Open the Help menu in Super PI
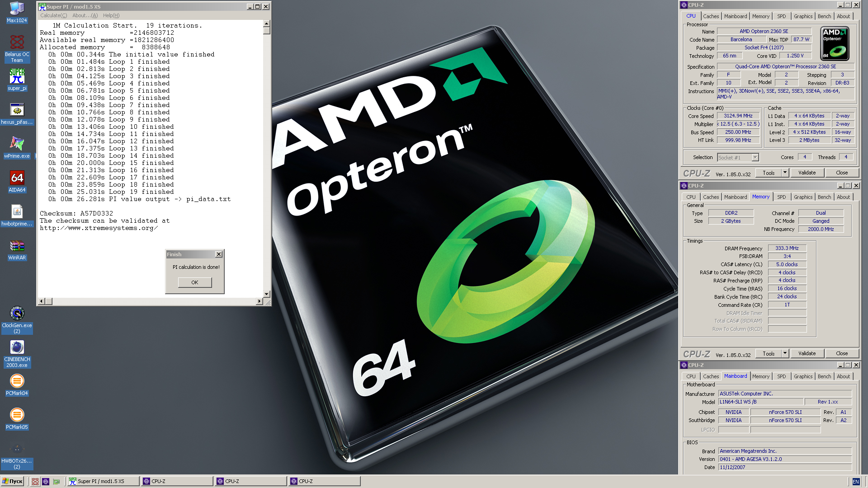This screenshot has height=488, width=868. click(111, 15)
